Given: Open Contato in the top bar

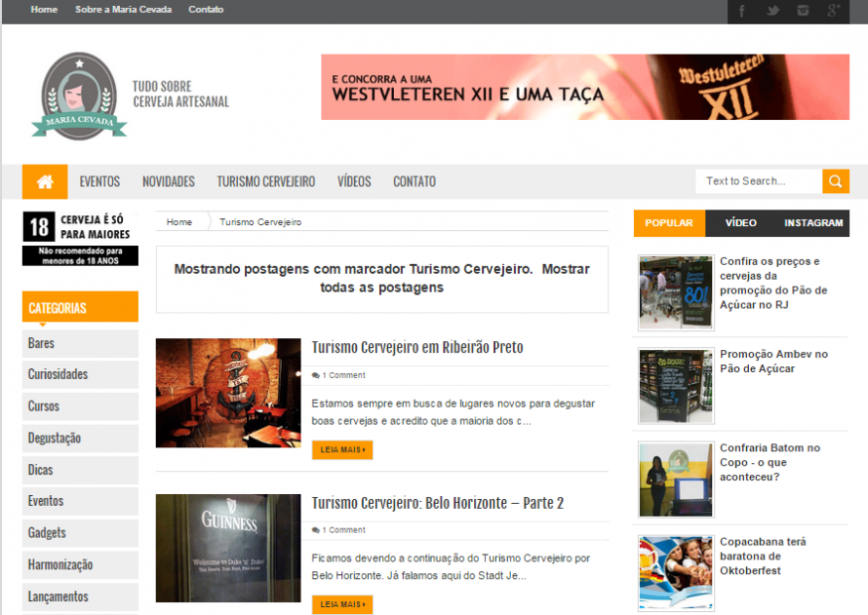Looking at the screenshot, I should 206,10.
